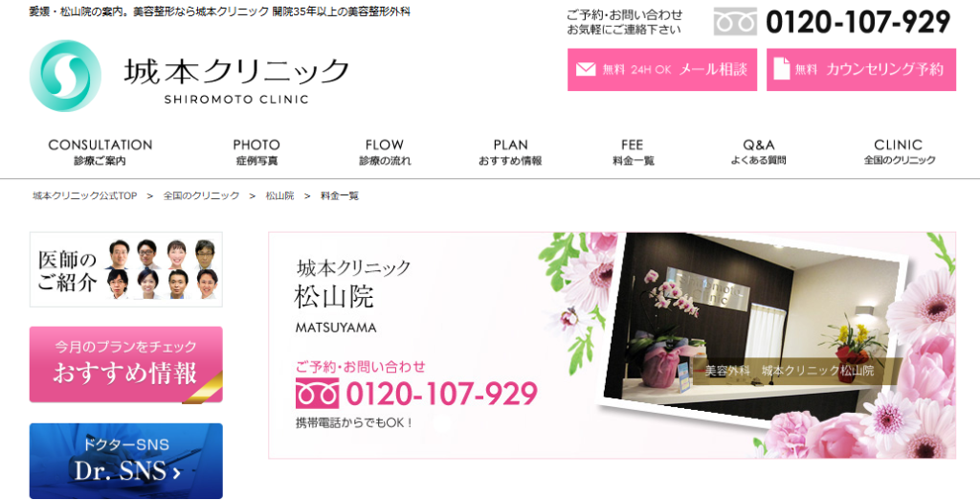
Task: Open the PHOTO 症例写真 menu
Action: 256,152
